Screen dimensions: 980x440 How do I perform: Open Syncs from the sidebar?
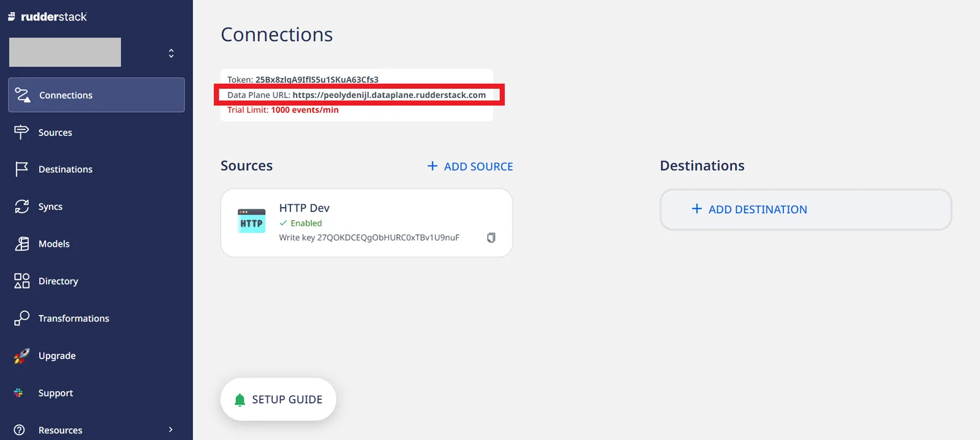point(50,207)
